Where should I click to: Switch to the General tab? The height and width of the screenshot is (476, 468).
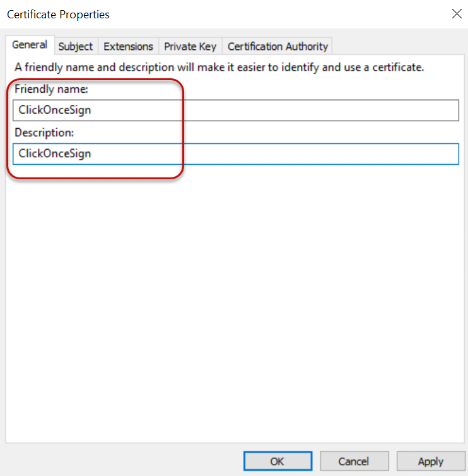(30, 45)
